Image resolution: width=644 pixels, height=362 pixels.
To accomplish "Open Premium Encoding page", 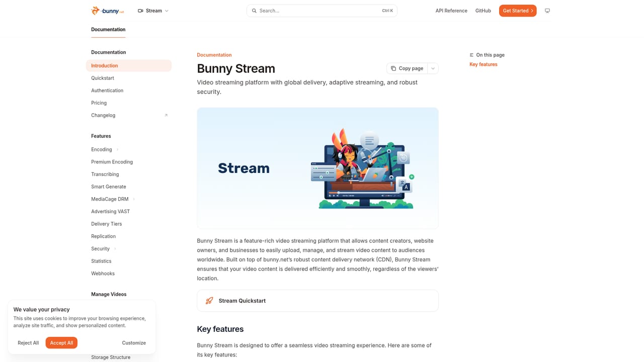I will 129,162.
